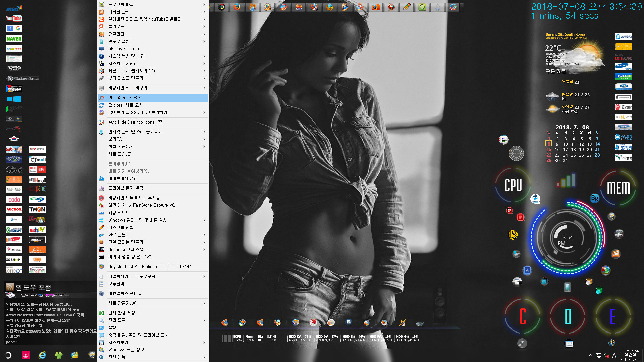Choose 아이콘캐쉬 정리 menu entry
644x362 pixels.
pyautogui.click(x=153, y=178)
